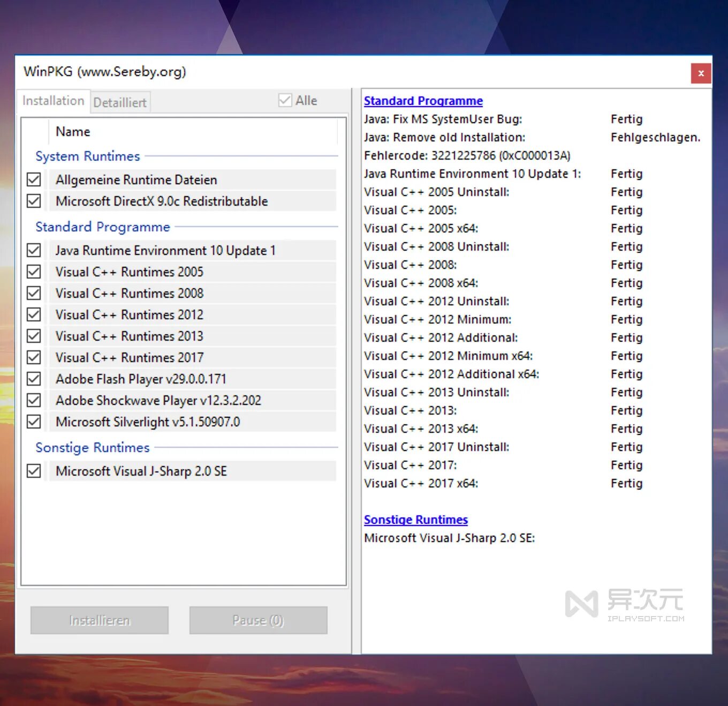Select the Microsoft Silverlight v5.1.50907.0 row
The height and width of the screenshot is (706, 728).
193,422
